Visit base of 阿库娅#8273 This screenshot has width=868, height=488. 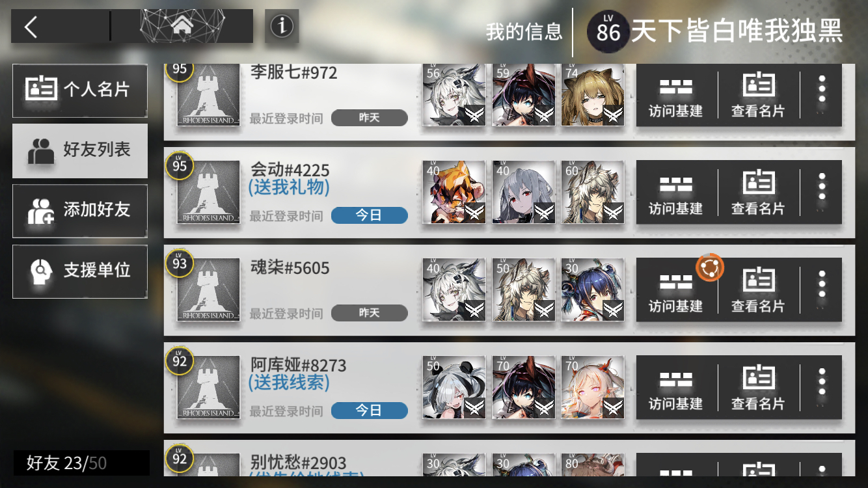676,388
